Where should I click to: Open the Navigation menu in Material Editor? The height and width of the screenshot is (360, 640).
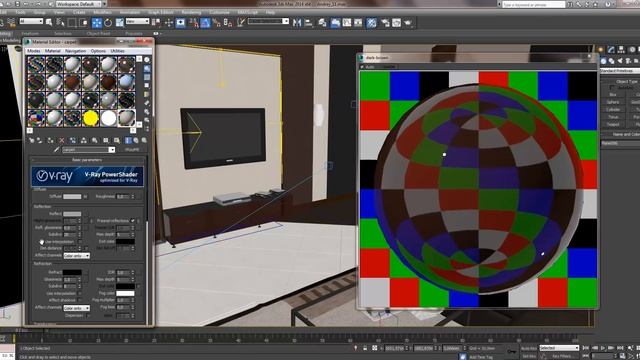(x=76, y=51)
